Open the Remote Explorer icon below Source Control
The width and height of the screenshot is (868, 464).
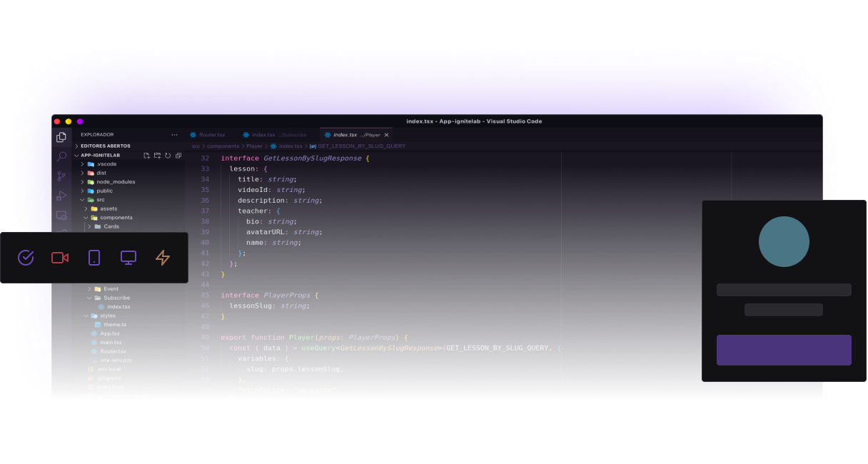[x=61, y=215]
